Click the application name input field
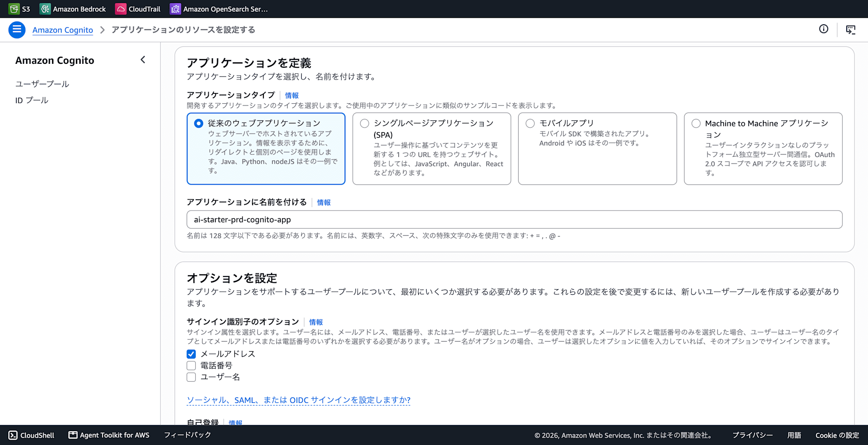868x445 pixels. (x=514, y=220)
